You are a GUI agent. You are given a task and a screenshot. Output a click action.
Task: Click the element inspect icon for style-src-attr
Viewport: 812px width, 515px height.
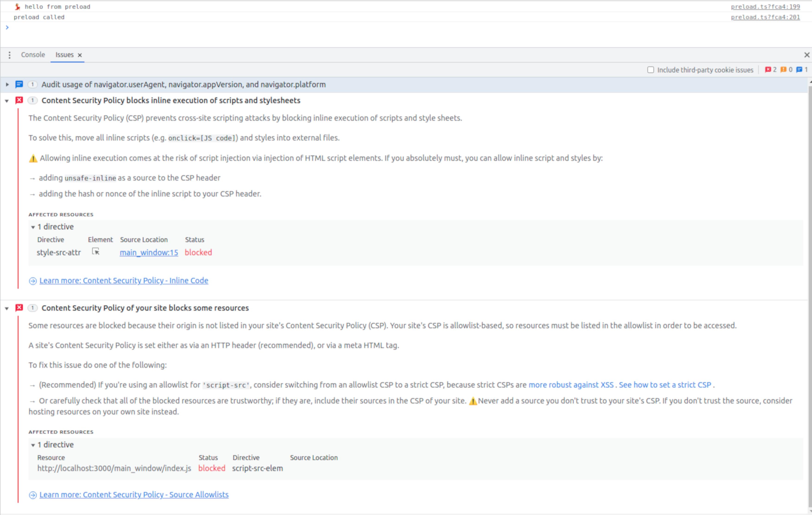pyautogui.click(x=96, y=252)
